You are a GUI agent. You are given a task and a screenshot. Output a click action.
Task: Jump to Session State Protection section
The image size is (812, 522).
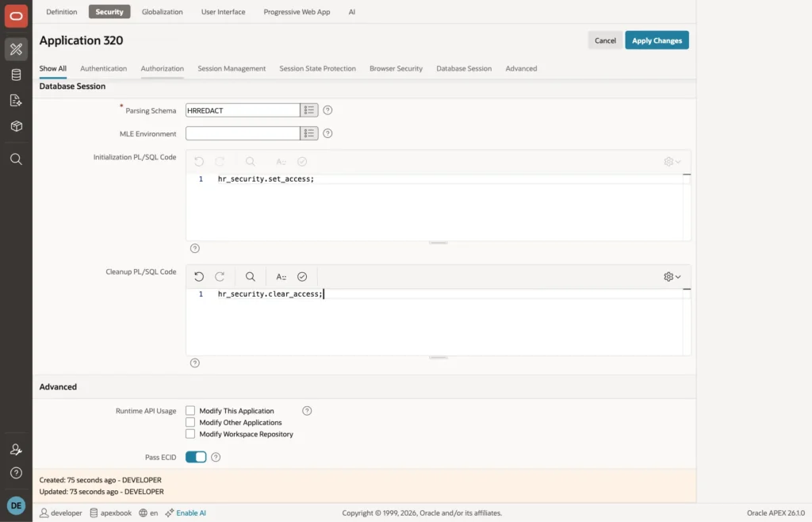[x=317, y=68]
